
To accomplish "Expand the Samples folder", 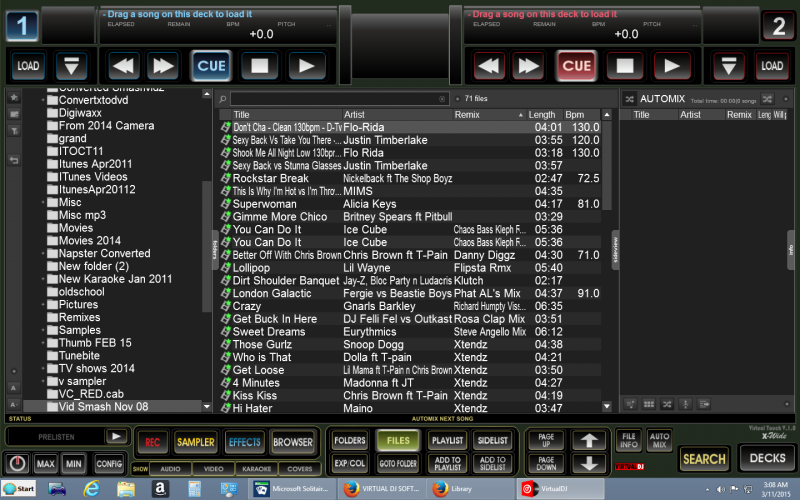I will click(43, 330).
